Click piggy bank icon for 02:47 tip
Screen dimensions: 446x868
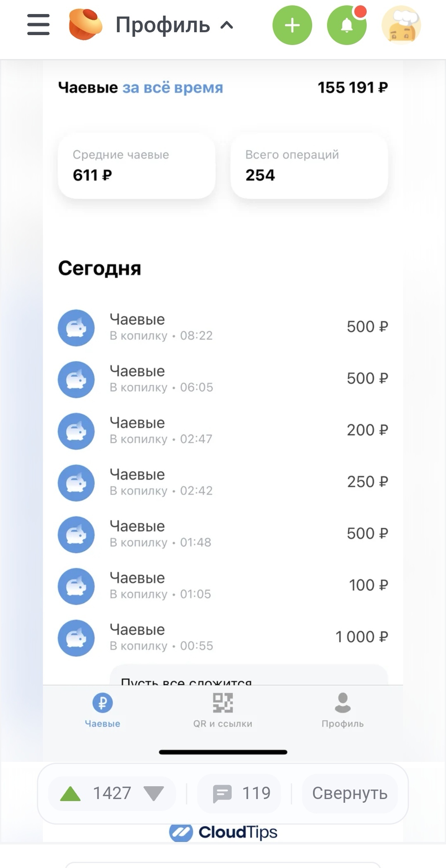(76, 431)
